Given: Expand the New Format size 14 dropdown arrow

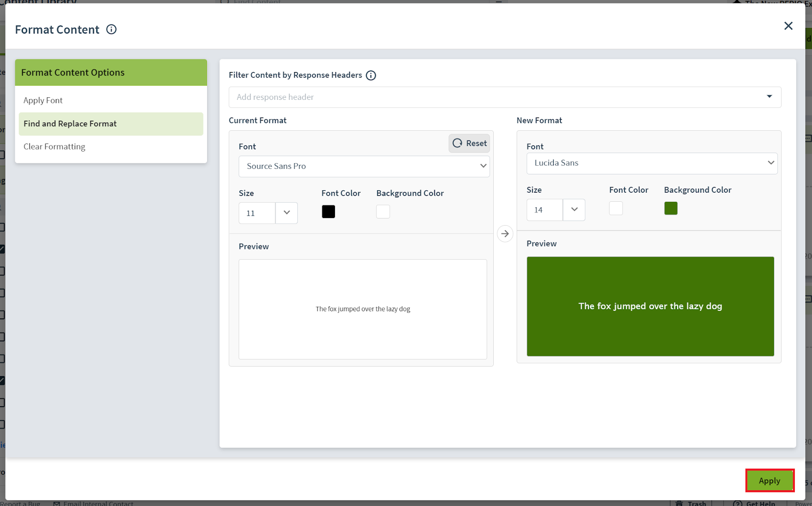Looking at the screenshot, I should (x=574, y=210).
